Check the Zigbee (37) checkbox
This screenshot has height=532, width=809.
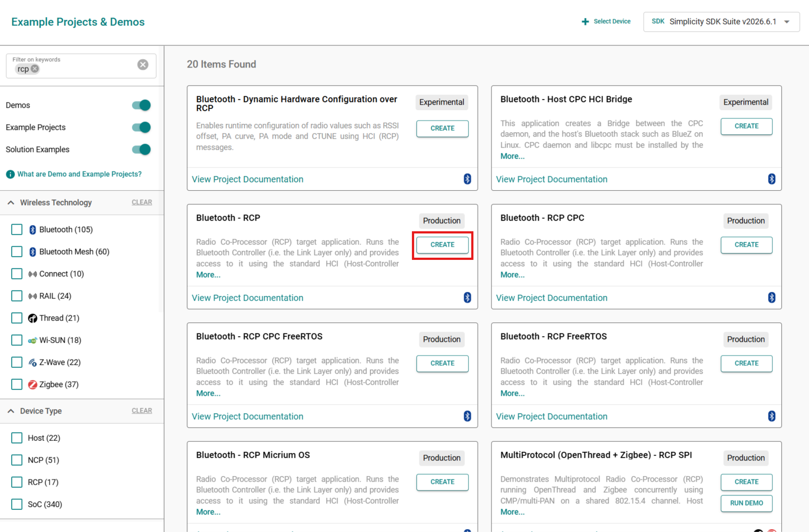pos(17,384)
